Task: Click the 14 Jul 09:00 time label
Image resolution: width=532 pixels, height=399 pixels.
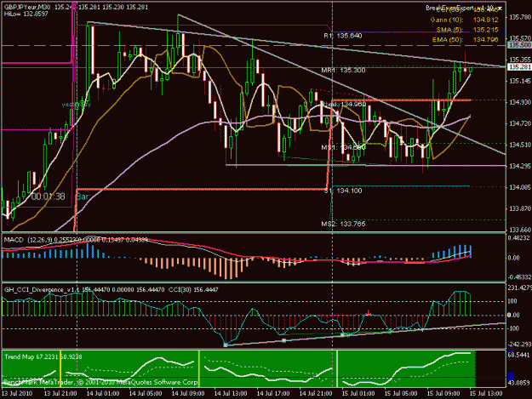Action: click(x=188, y=393)
